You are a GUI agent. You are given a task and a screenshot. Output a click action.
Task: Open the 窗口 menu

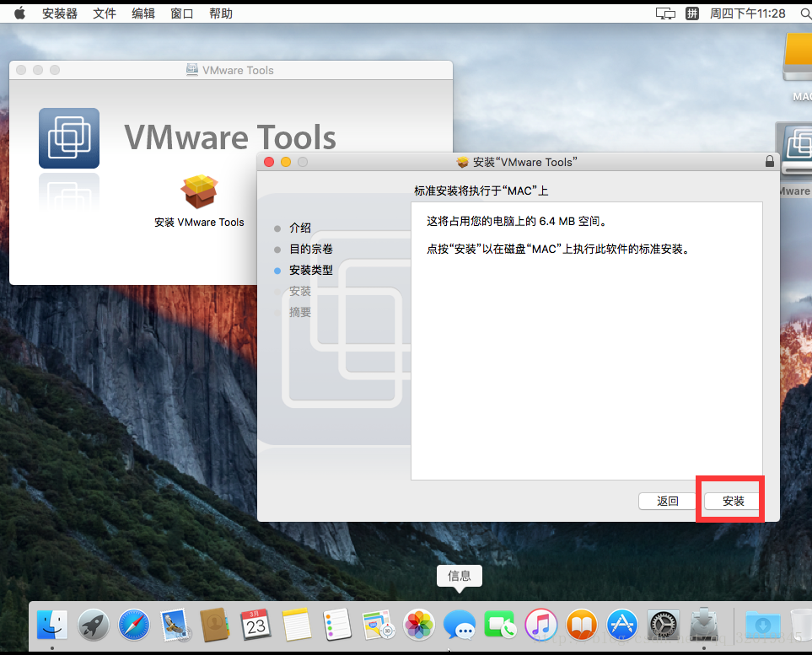point(182,13)
